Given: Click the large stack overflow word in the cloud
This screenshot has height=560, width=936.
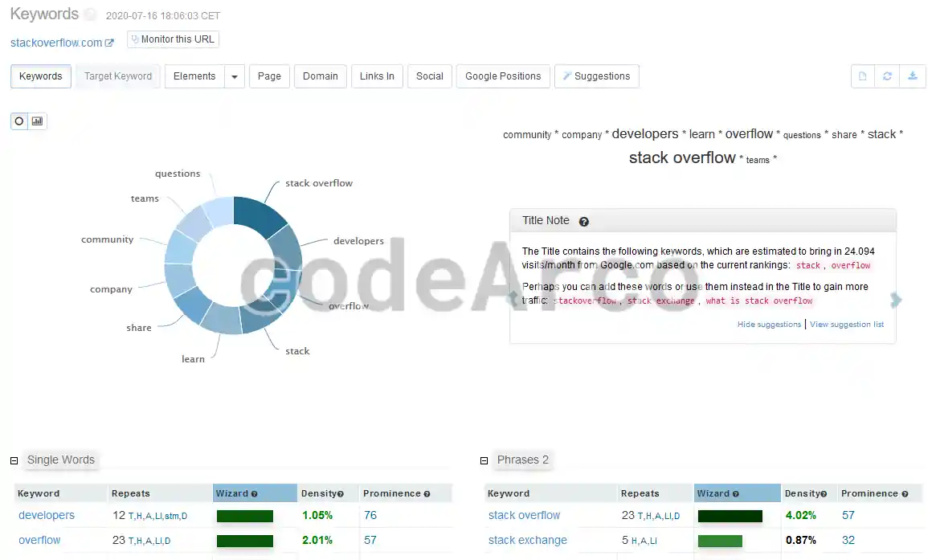Looking at the screenshot, I should pos(682,158).
